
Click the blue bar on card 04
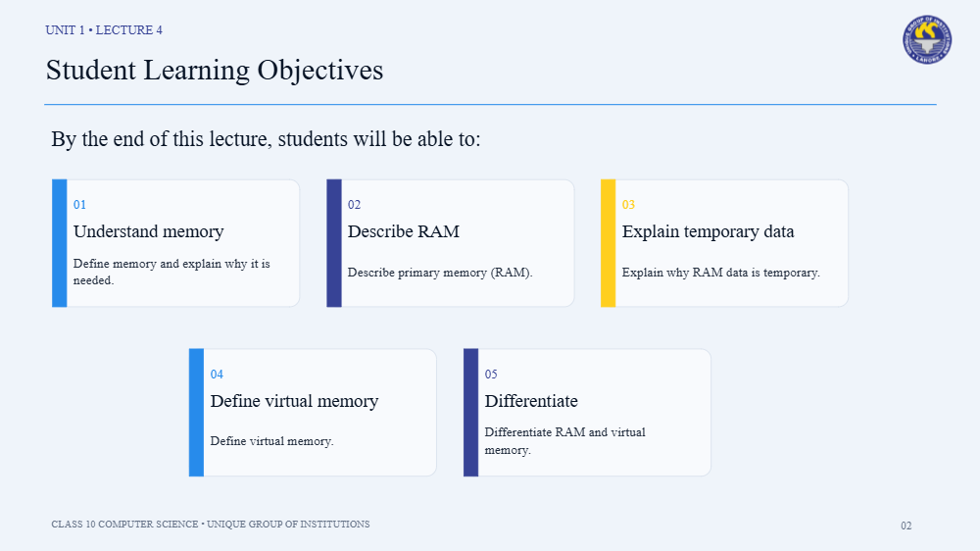pyautogui.click(x=196, y=413)
